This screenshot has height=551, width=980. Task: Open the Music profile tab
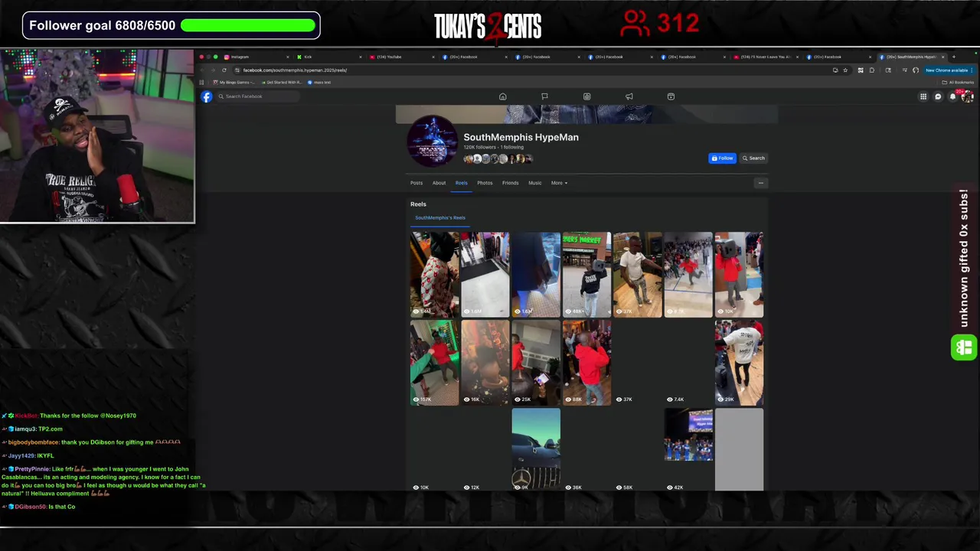click(535, 183)
